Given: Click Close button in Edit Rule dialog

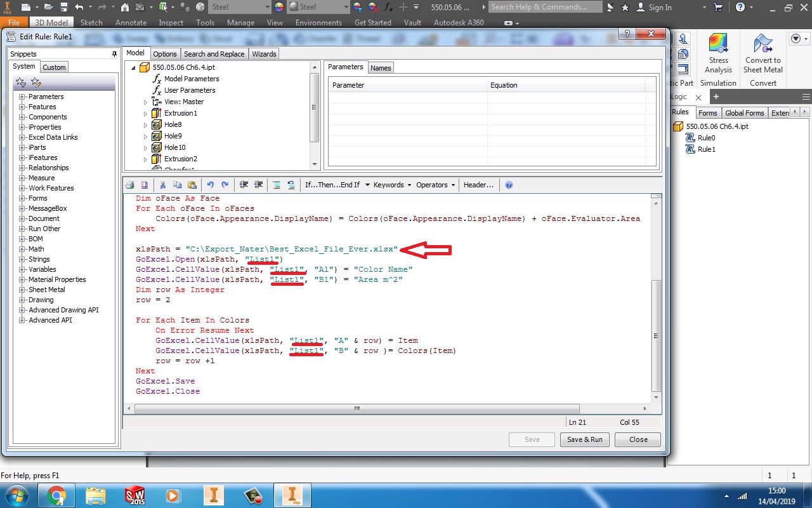Looking at the screenshot, I should [x=638, y=439].
